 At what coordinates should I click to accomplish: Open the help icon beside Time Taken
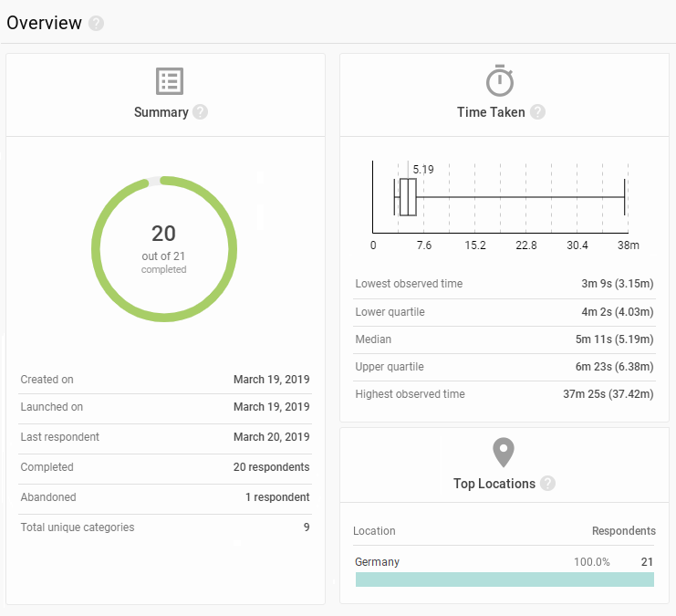click(x=537, y=112)
